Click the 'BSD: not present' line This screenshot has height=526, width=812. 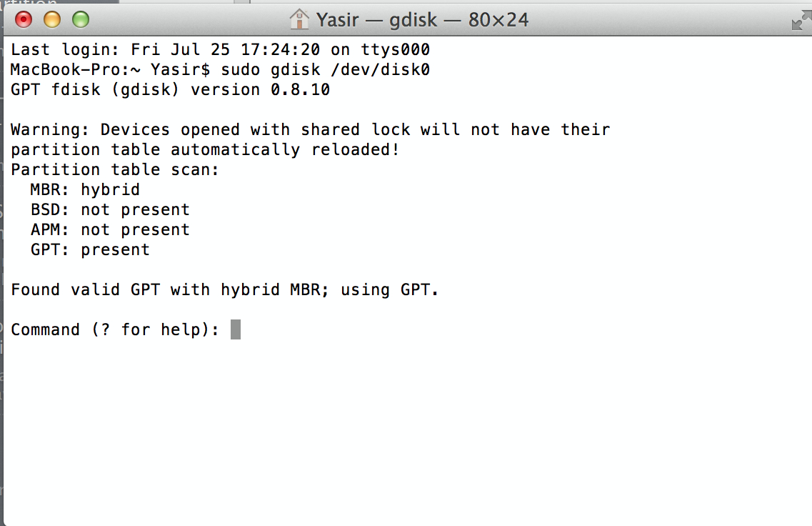coord(110,210)
